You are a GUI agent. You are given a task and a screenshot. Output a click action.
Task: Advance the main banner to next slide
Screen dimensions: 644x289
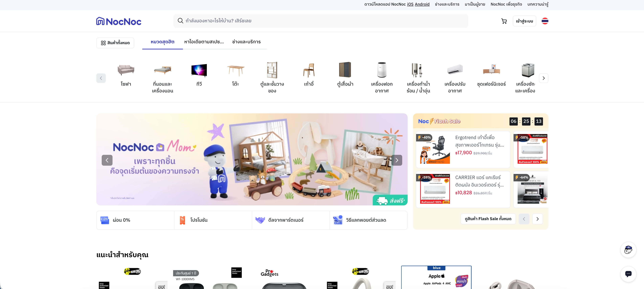[x=397, y=160]
